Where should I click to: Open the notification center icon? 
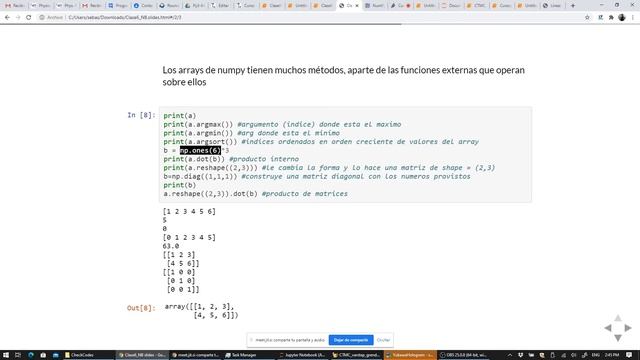[629, 355]
